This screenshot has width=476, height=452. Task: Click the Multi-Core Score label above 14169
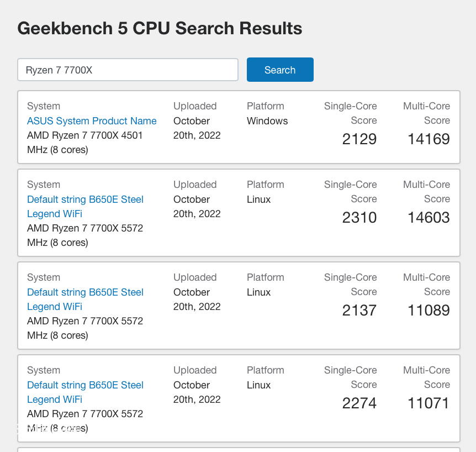tap(426, 113)
